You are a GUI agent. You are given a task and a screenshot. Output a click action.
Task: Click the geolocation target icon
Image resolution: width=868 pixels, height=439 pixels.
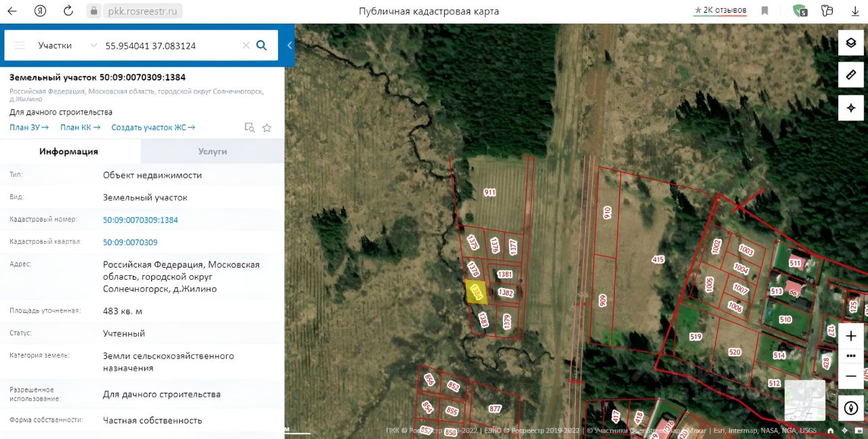[x=850, y=108]
